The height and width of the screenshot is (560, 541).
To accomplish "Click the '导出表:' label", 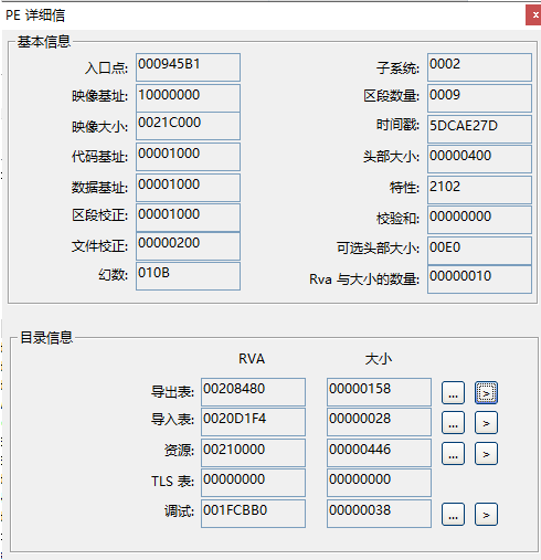I will click(172, 392).
